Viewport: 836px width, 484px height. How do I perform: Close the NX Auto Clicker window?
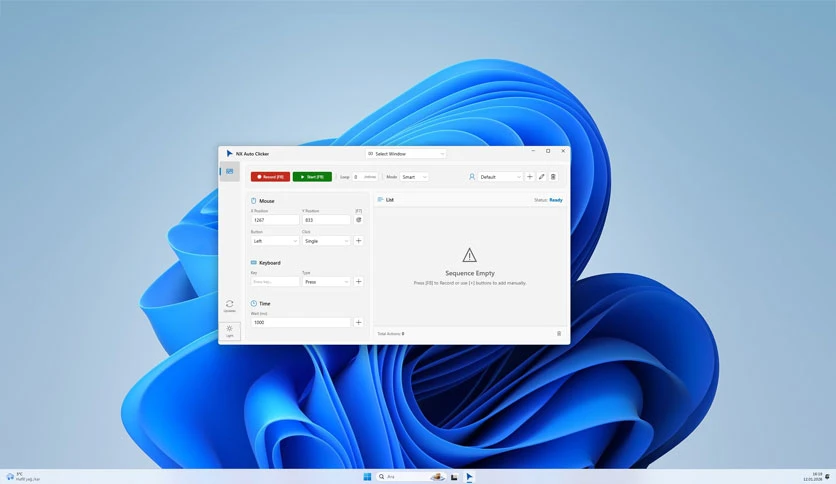tap(563, 151)
